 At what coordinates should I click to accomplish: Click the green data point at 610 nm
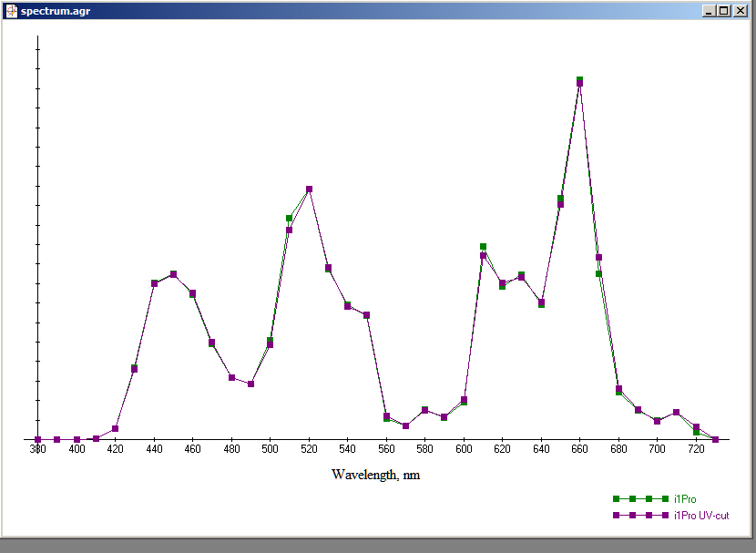click(483, 247)
